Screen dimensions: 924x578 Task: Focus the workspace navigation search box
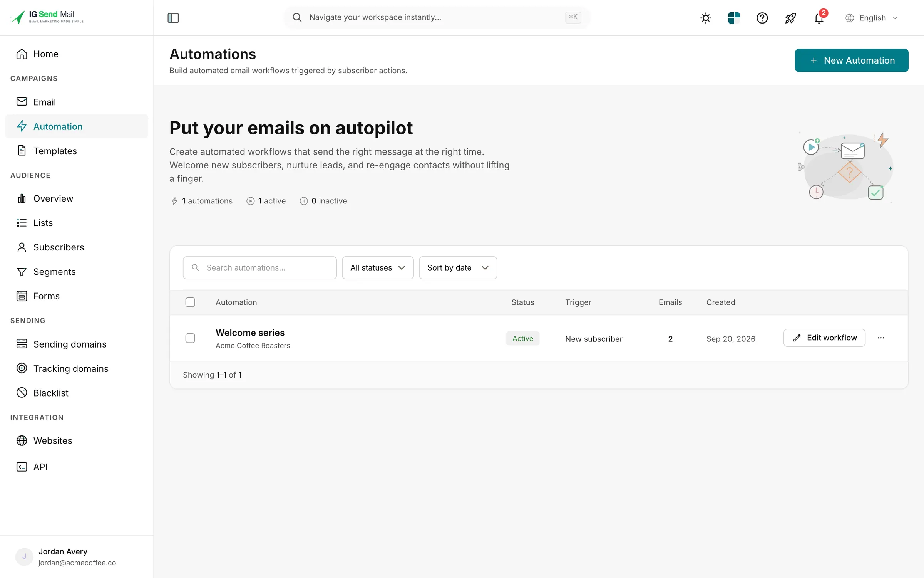437,17
